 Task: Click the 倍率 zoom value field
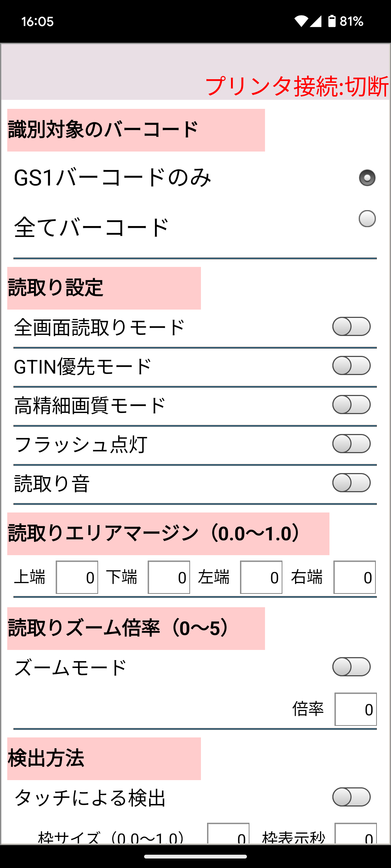pyautogui.click(x=356, y=709)
